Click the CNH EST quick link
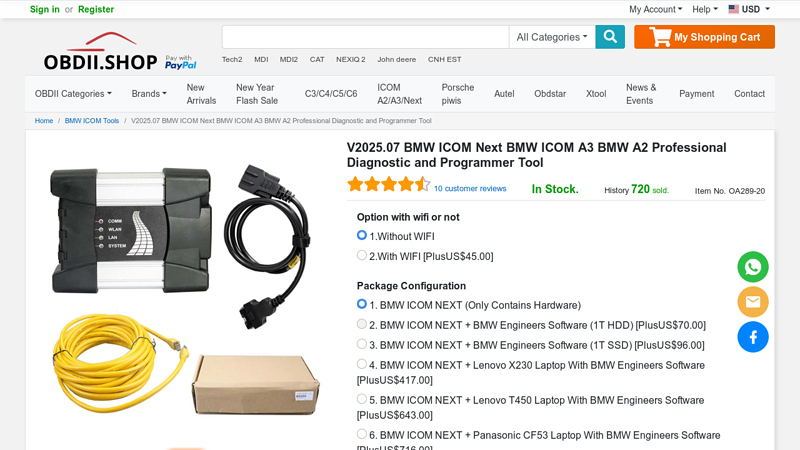The height and width of the screenshot is (450, 800). coord(444,59)
